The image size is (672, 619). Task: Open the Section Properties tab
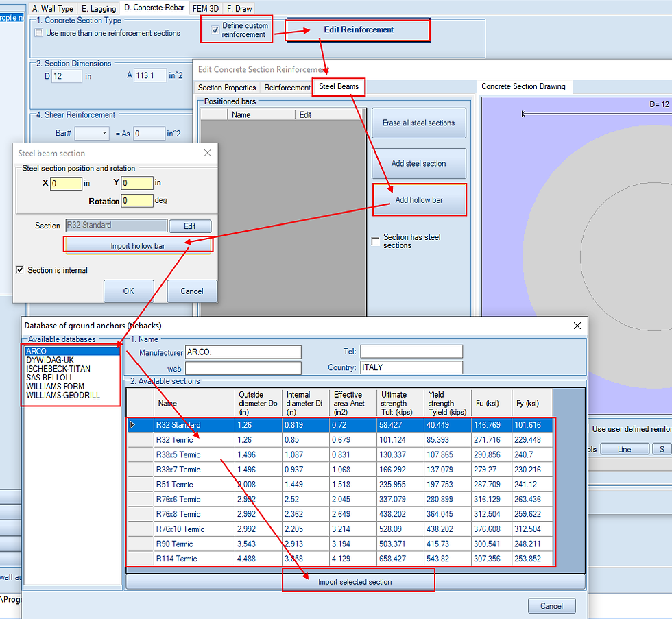point(227,87)
